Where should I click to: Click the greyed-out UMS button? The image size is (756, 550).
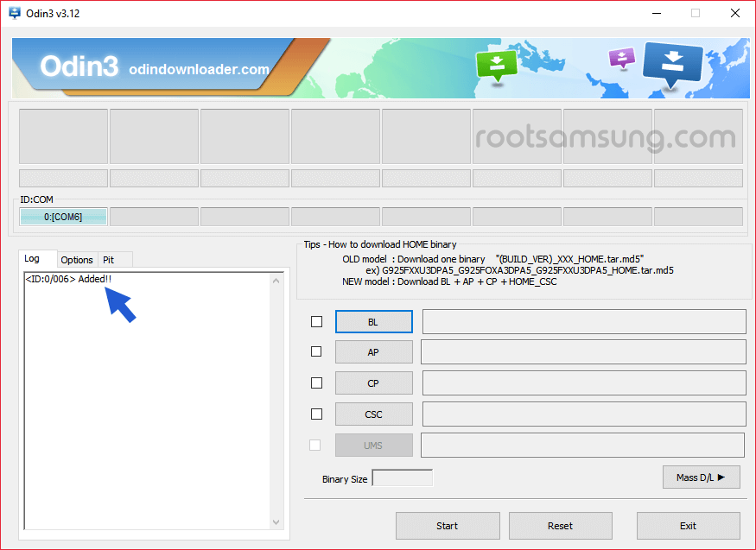[373, 446]
